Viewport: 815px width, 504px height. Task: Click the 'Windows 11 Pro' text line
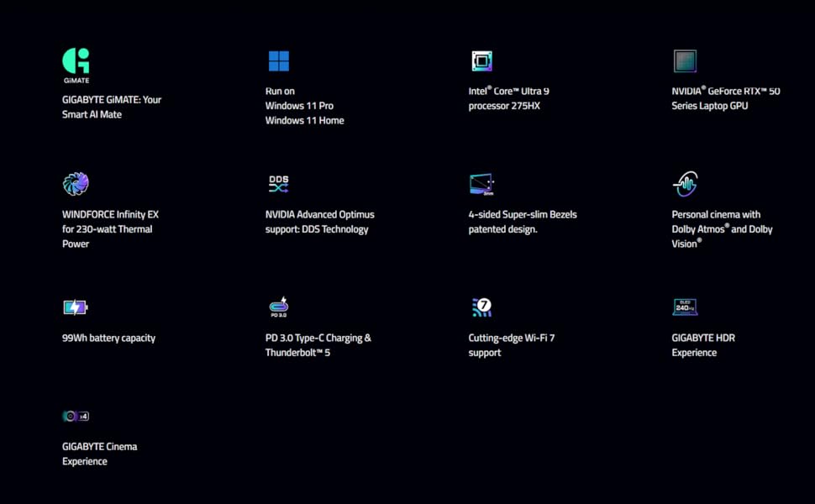pos(299,106)
